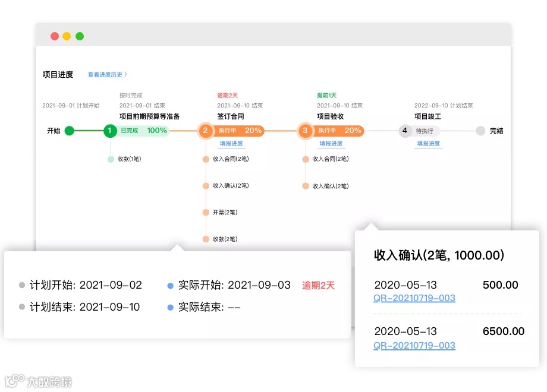The height and width of the screenshot is (392, 547).
Task: Click 收入合同(2笔) under 签订合同
Action: tap(226, 159)
